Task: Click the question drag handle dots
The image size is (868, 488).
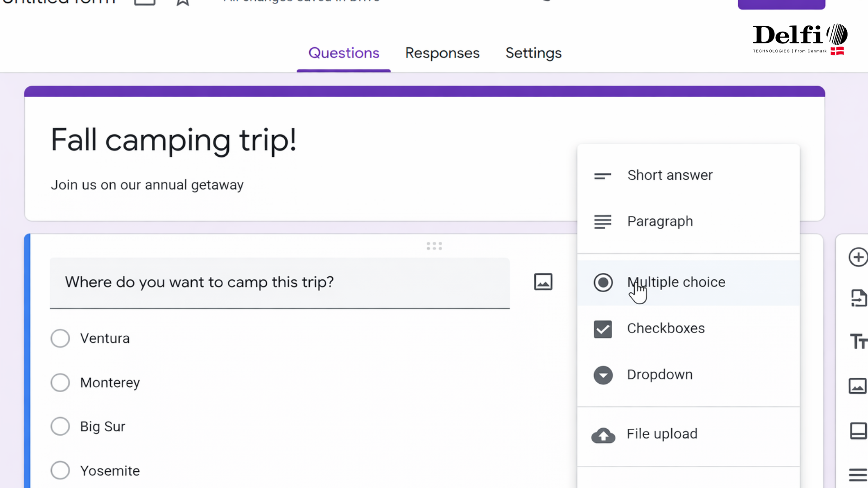Action: (434, 246)
